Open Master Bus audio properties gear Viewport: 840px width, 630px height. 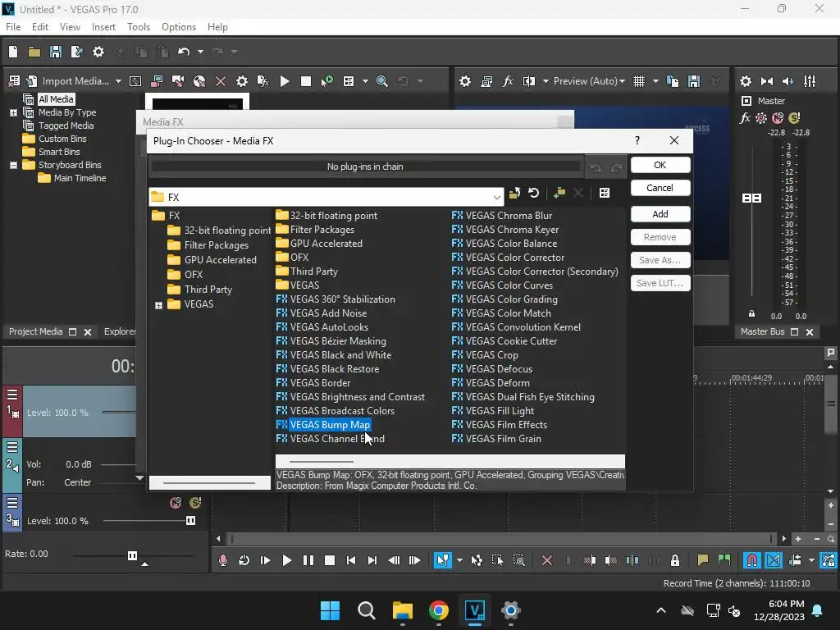745,81
